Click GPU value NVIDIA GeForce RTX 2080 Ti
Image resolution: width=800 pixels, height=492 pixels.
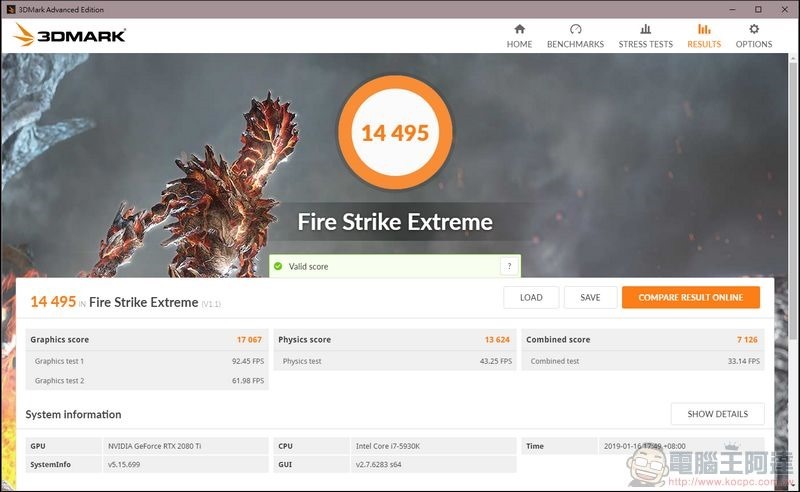[x=155, y=446]
